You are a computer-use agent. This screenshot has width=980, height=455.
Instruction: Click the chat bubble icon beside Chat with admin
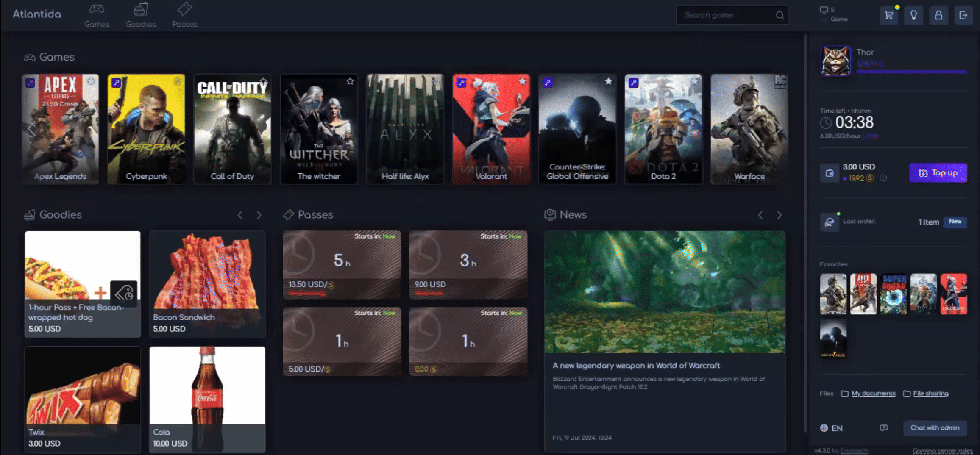pos(884,428)
